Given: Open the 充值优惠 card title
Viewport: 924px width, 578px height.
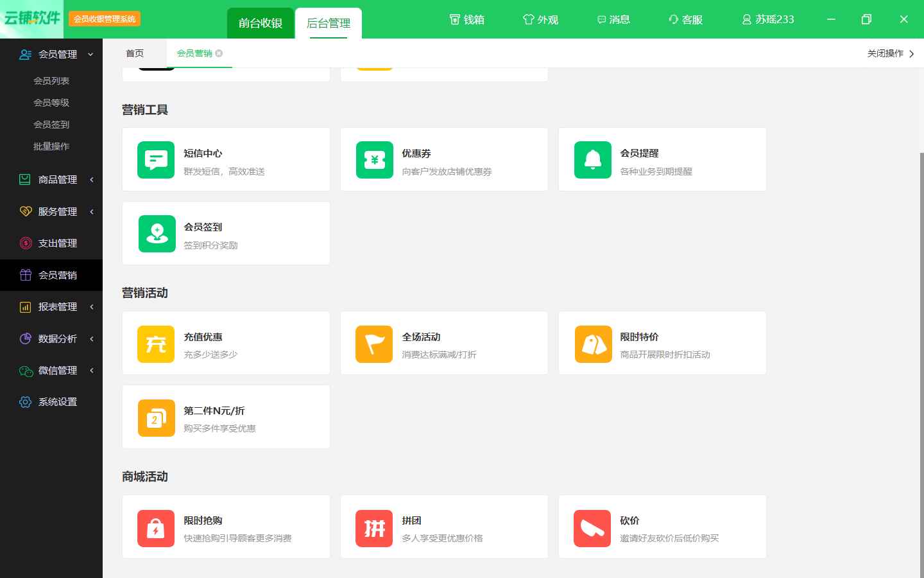Looking at the screenshot, I should click(x=203, y=337).
